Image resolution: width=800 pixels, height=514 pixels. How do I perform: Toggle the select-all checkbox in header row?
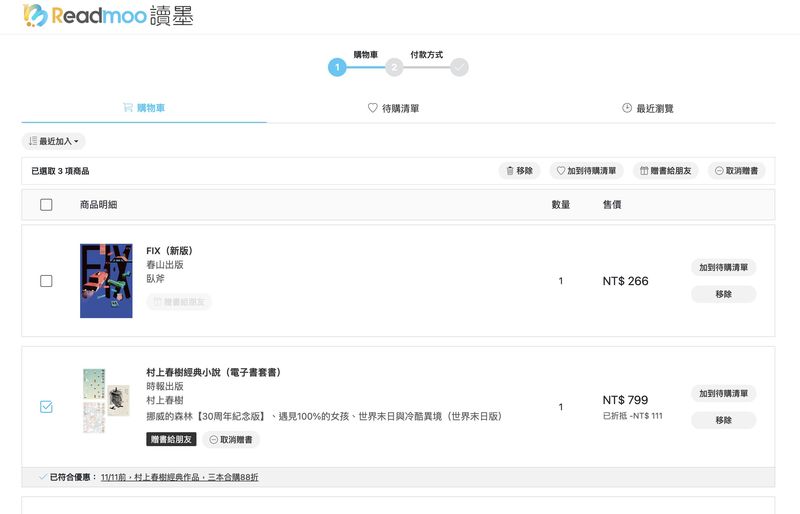tap(46, 205)
